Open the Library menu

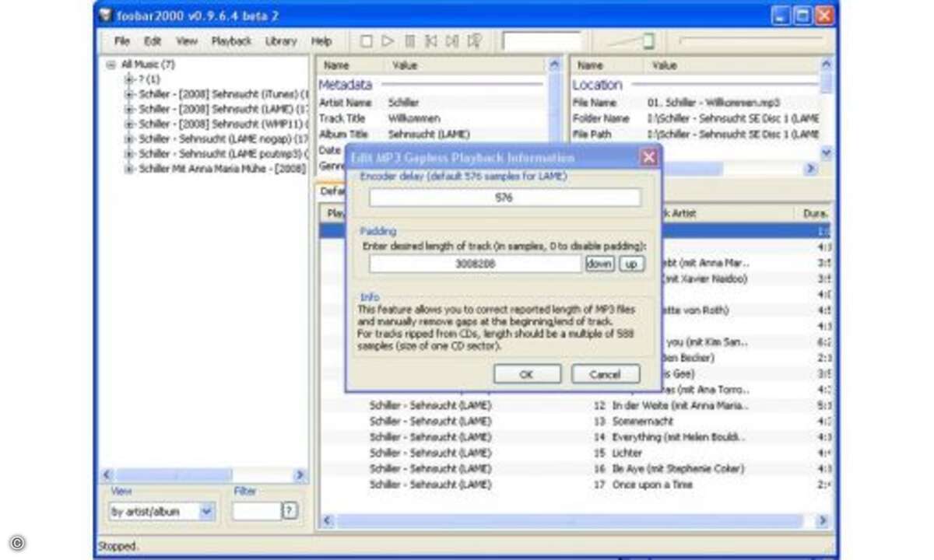(x=281, y=41)
